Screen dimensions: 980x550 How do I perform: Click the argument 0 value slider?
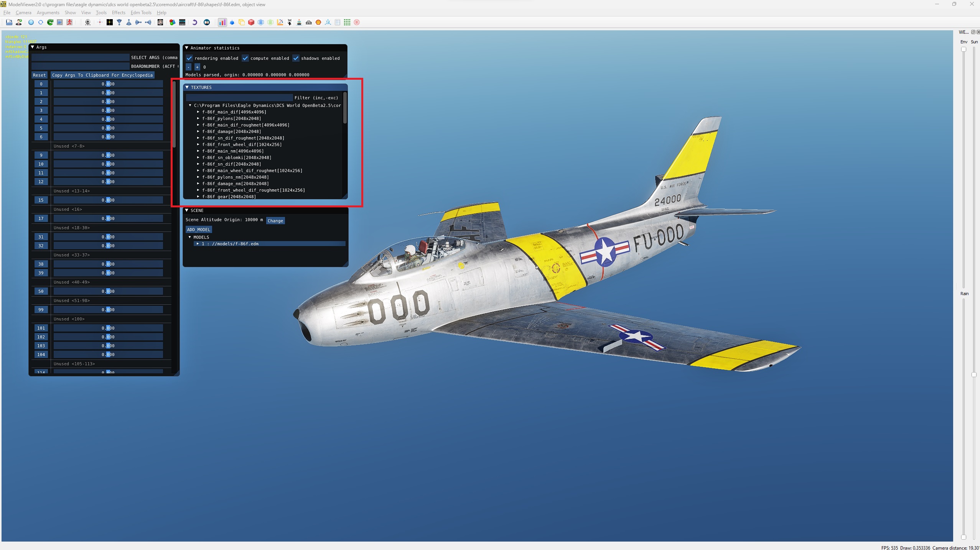108,84
